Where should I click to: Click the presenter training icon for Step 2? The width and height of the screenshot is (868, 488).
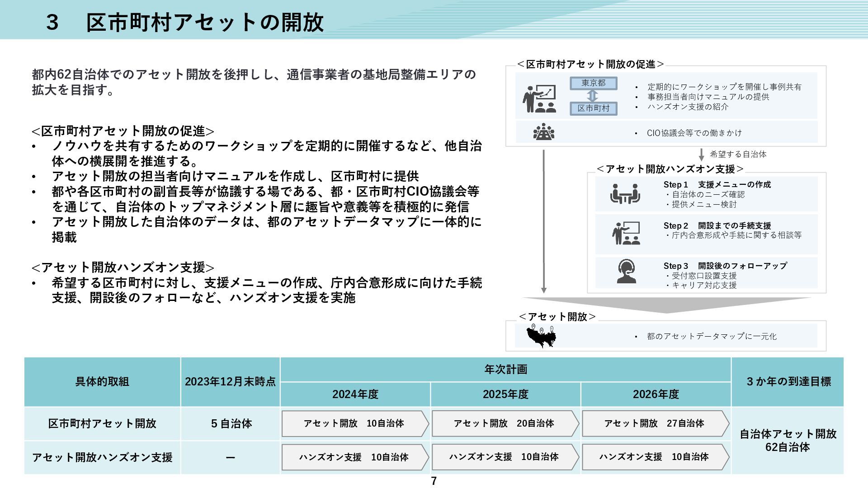pos(626,233)
